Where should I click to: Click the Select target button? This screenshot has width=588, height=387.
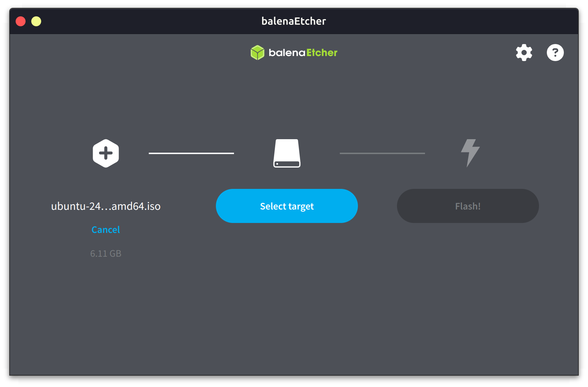click(287, 206)
